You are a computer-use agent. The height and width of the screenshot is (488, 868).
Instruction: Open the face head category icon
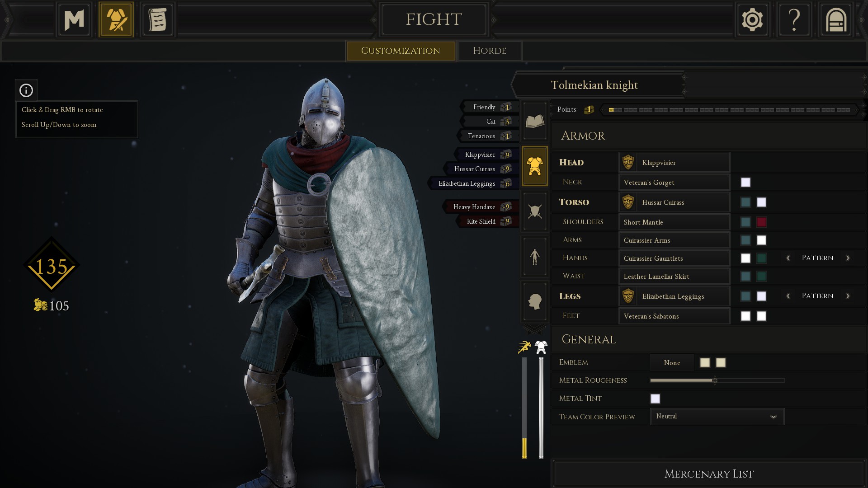535,301
